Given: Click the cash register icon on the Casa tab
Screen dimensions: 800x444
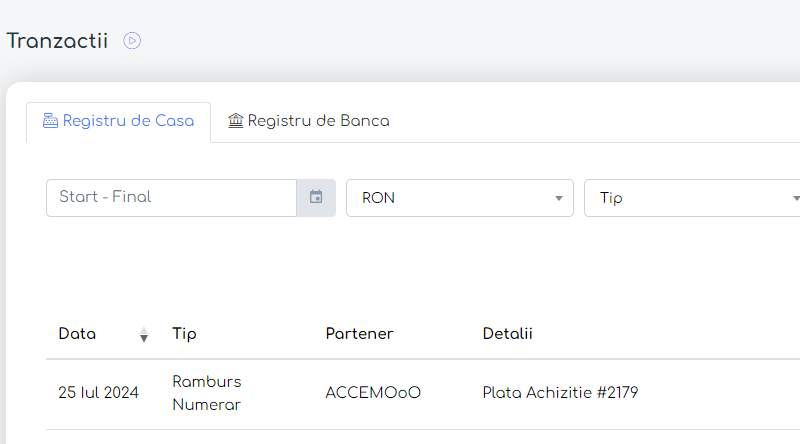Looking at the screenshot, I should (x=50, y=121).
